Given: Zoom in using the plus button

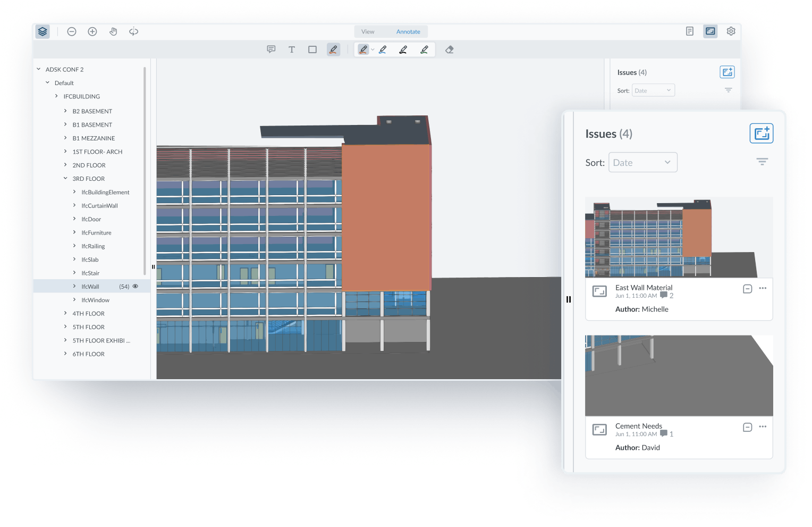Looking at the screenshot, I should coord(92,31).
